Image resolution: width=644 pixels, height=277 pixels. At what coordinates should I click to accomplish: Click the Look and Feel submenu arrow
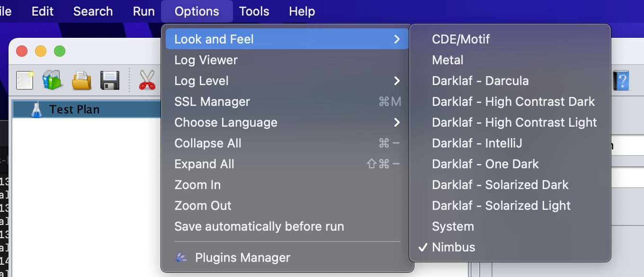pyautogui.click(x=397, y=39)
